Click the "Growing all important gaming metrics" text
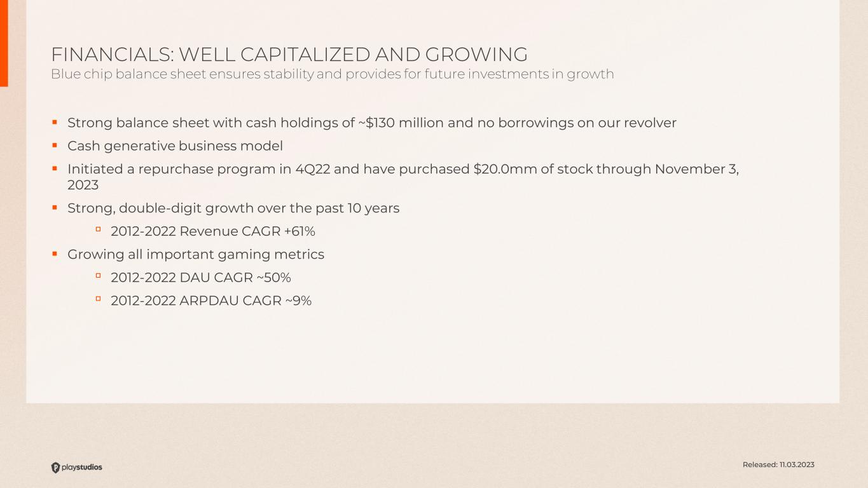 pyautogui.click(x=196, y=254)
